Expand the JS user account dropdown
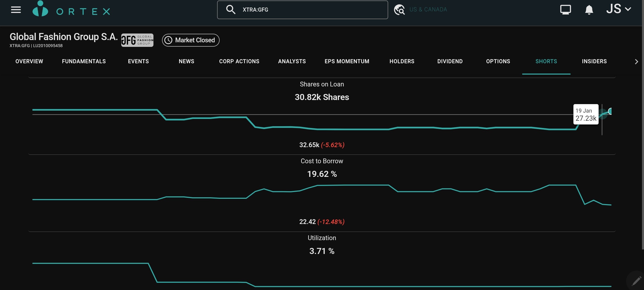 pos(618,9)
